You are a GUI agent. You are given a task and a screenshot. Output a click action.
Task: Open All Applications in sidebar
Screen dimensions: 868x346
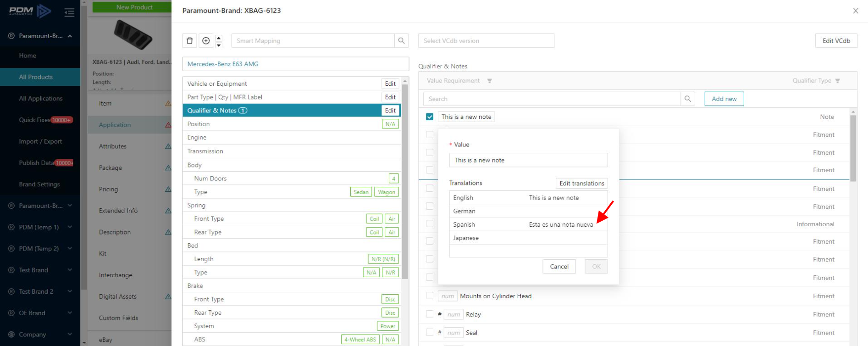[x=40, y=98]
